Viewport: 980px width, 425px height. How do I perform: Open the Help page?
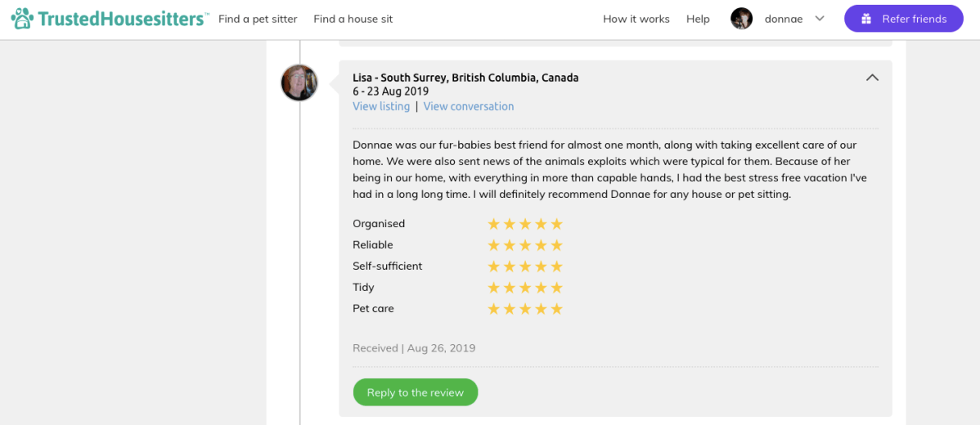pos(698,19)
